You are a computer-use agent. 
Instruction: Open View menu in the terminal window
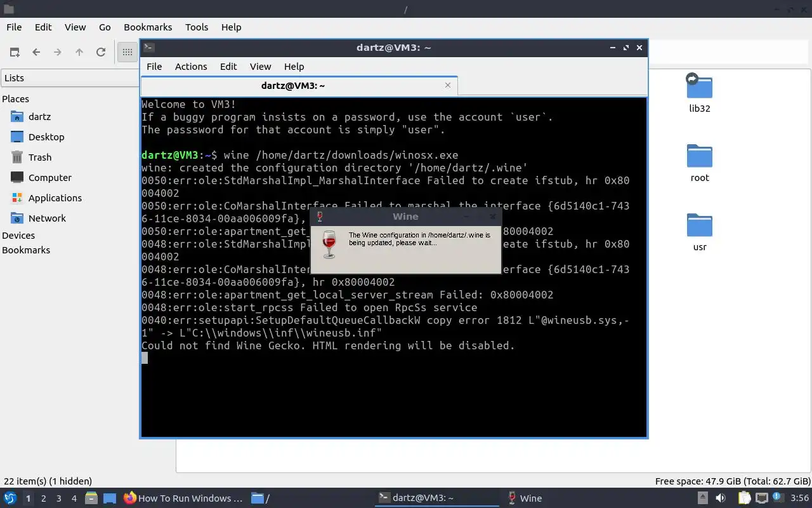click(260, 67)
